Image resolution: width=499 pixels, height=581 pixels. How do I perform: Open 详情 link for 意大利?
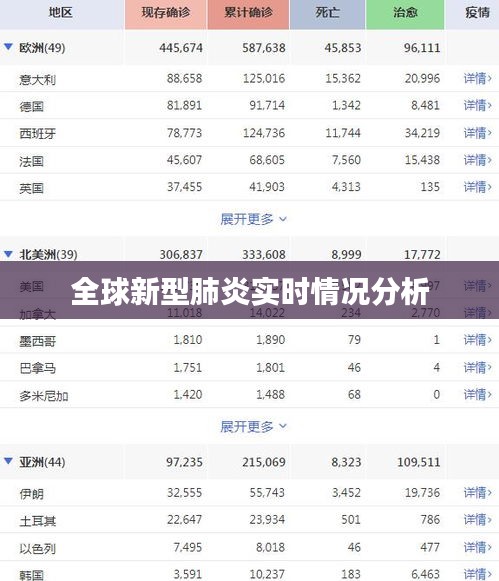pos(478,78)
